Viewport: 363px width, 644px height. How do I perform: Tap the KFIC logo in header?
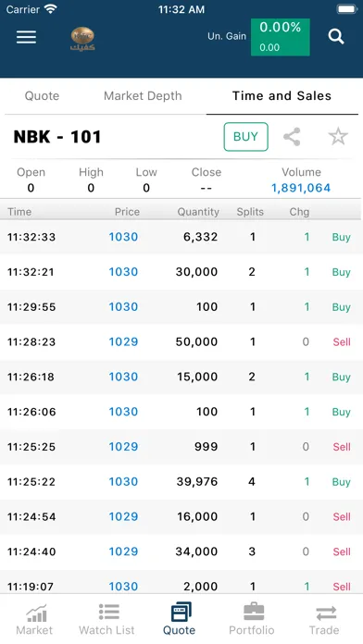82,39
